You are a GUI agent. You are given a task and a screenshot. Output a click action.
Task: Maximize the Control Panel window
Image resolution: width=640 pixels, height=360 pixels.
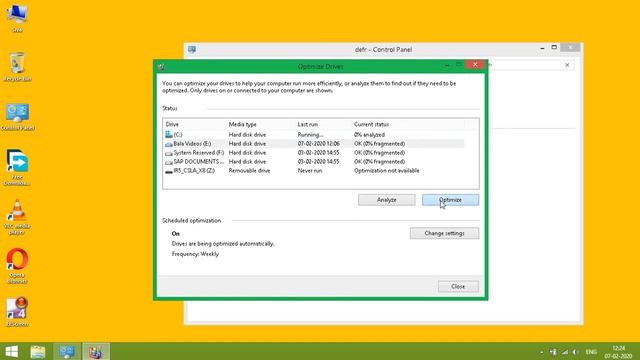[554, 47]
